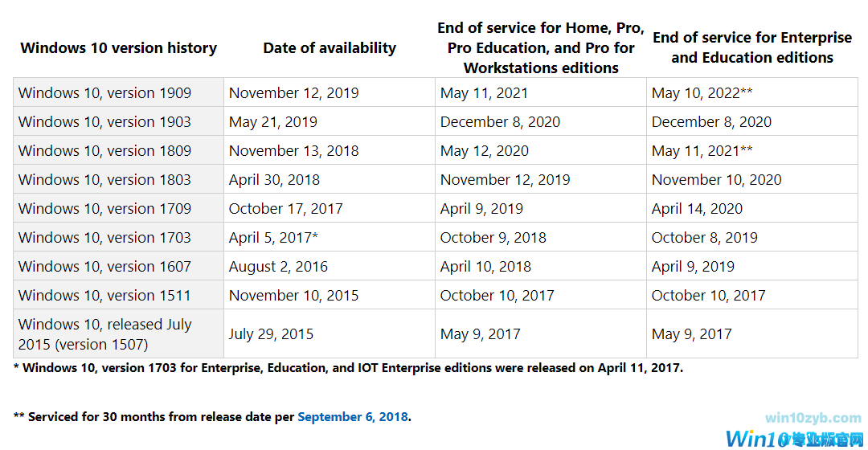
Task: Click the End of service Enterprise header
Action: [751, 48]
